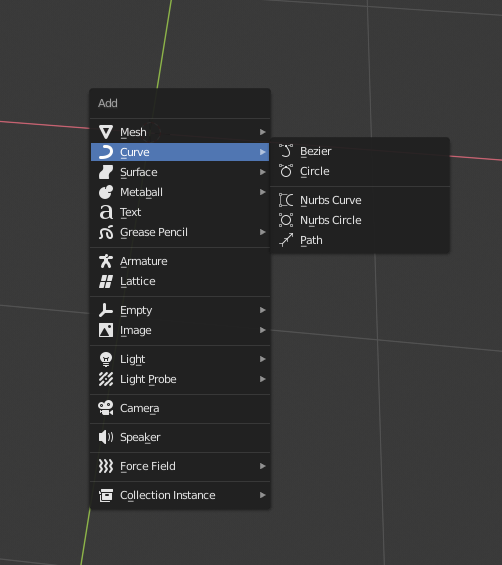This screenshot has height=565, width=502.
Task: Click the Armature figure icon
Action: (106, 261)
